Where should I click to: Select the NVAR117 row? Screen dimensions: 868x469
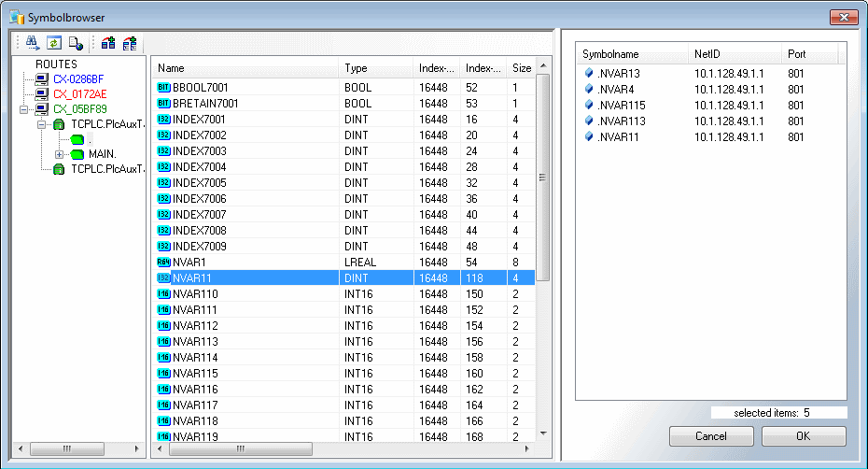click(x=343, y=405)
